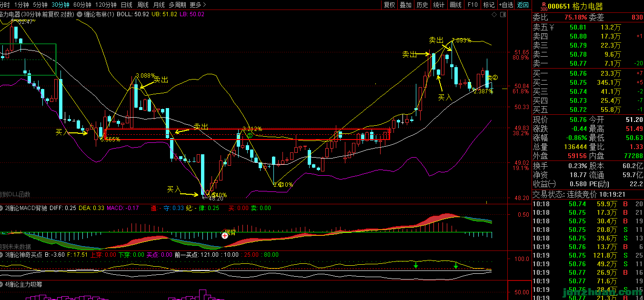Switch chart to 5分钟 period
This screenshot has width=644, height=300.
pos(40,5)
